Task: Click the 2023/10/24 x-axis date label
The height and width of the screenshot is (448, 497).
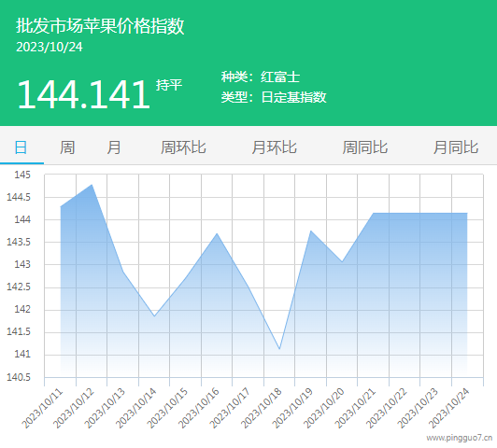Action: 448,408
